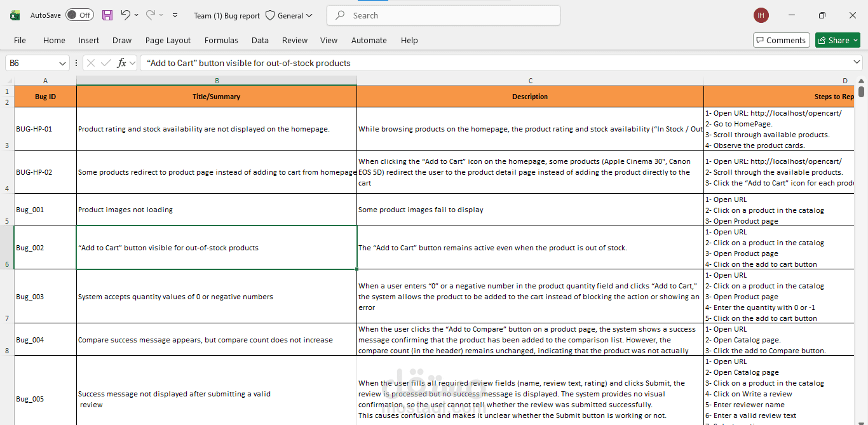
Task: Switch to the View ribbon tab
Action: click(x=329, y=40)
